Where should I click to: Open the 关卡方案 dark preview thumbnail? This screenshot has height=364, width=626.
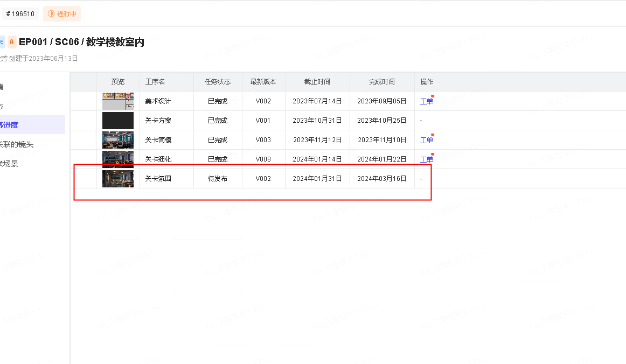click(x=118, y=121)
